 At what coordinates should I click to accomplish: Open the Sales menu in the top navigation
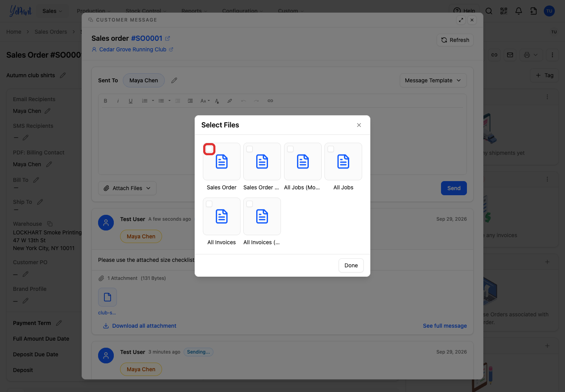(52, 11)
